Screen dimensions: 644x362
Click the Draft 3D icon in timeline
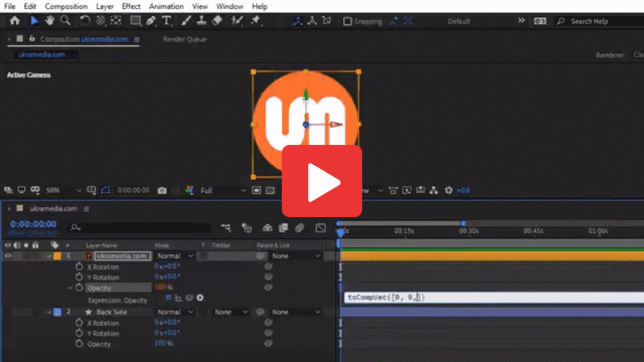(246, 228)
